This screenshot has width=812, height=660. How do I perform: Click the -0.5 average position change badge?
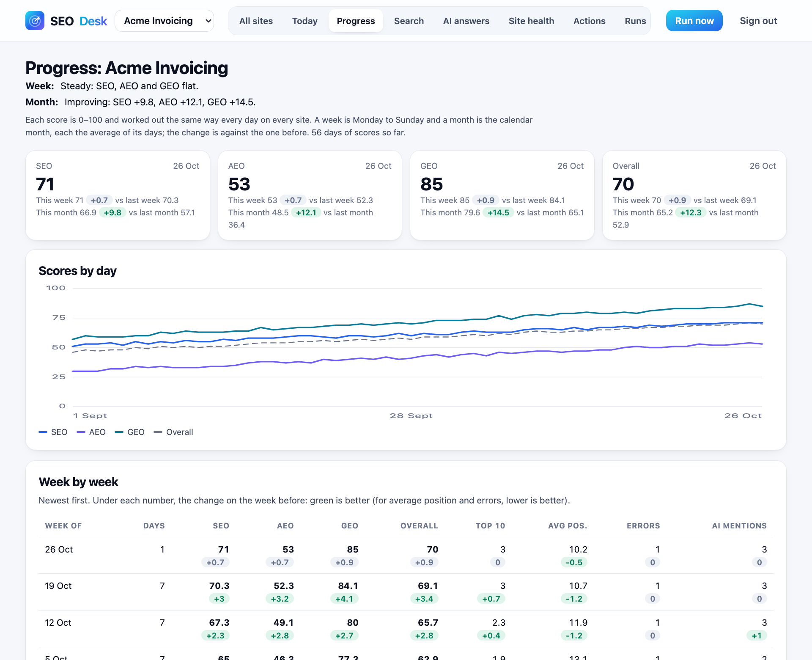[x=574, y=562]
